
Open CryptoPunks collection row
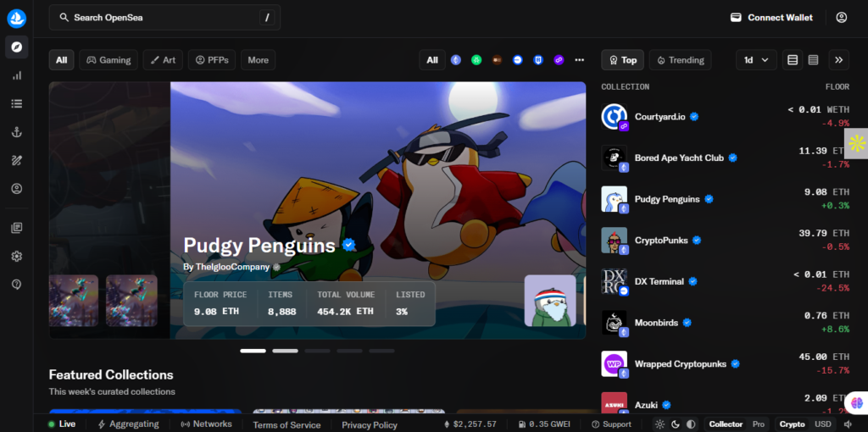(726, 240)
